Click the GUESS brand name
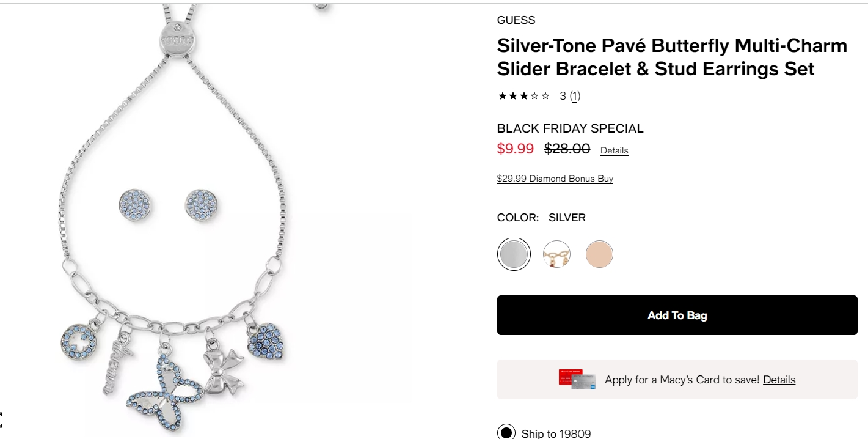Screen dimensions: 868x439 [x=516, y=20]
